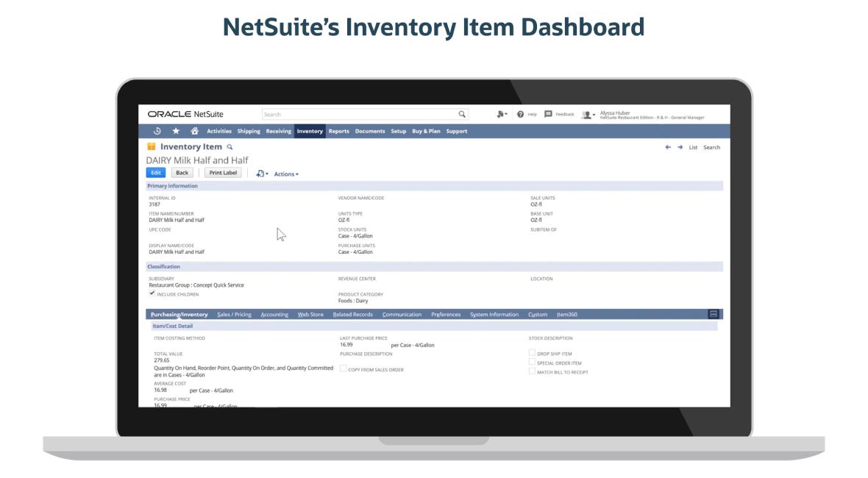Screen dimensions: 868x478
Task: Click the collapse-subtabs icon on tab bar
Action: point(714,314)
